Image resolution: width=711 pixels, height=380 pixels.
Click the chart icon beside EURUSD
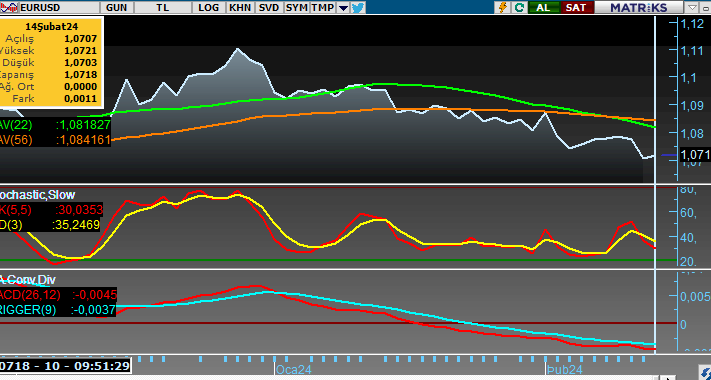[9, 7]
